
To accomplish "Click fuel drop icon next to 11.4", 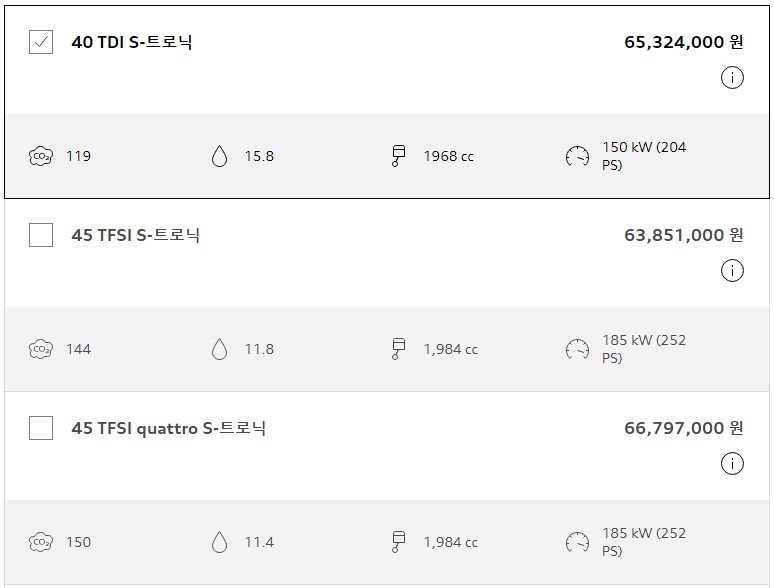I will click(220, 543).
